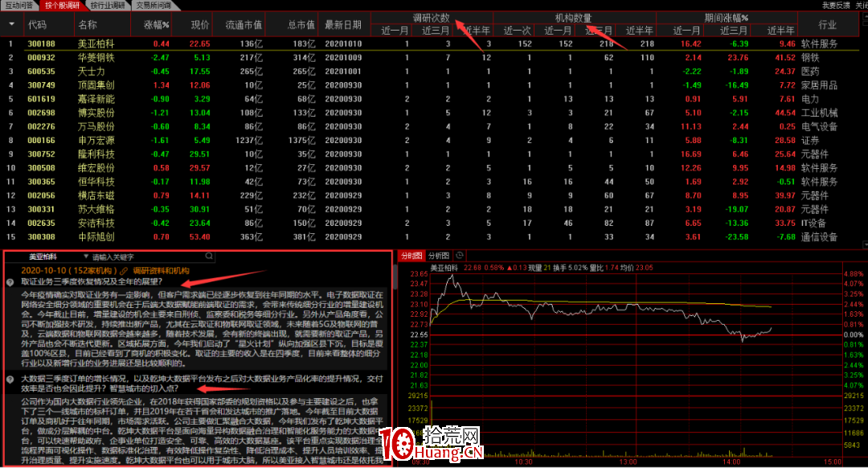The width and height of the screenshot is (868, 468).
Task: Select stock row 顶固集创
Action: click(431, 85)
